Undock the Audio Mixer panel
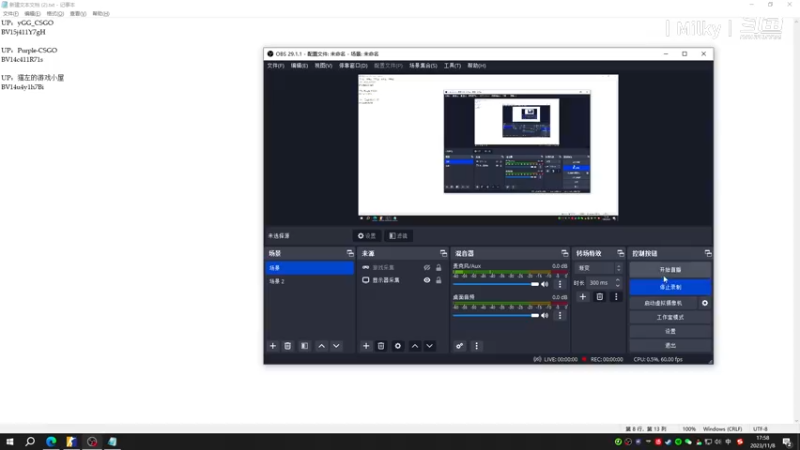This screenshot has width=800, height=450. coord(564,253)
